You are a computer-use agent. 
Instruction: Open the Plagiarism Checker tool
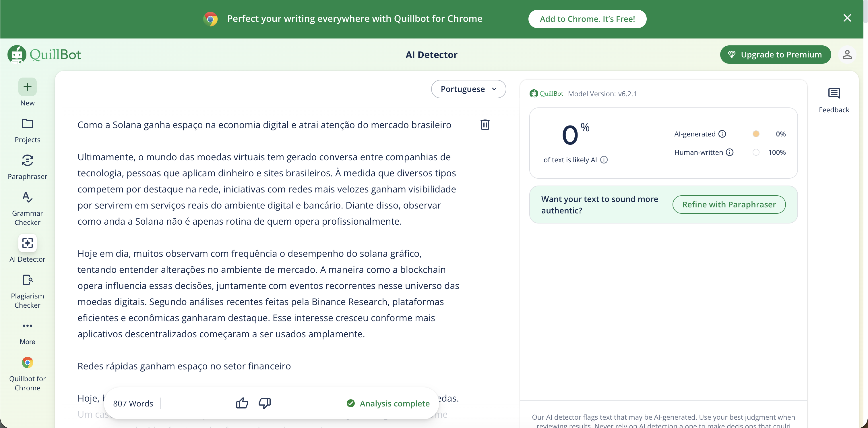27,279
